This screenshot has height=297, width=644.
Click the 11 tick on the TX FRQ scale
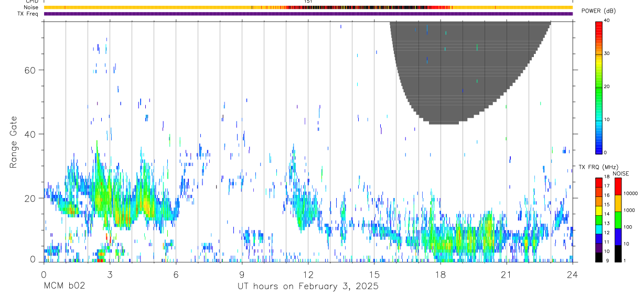point(607,243)
